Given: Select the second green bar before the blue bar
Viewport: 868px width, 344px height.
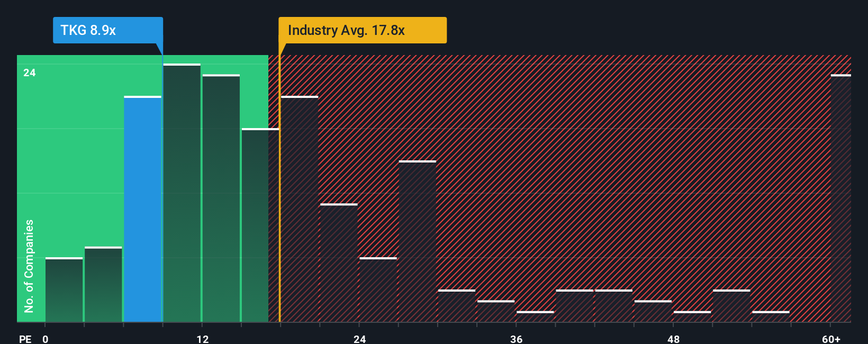Looking at the screenshot, I should point(103,284).
